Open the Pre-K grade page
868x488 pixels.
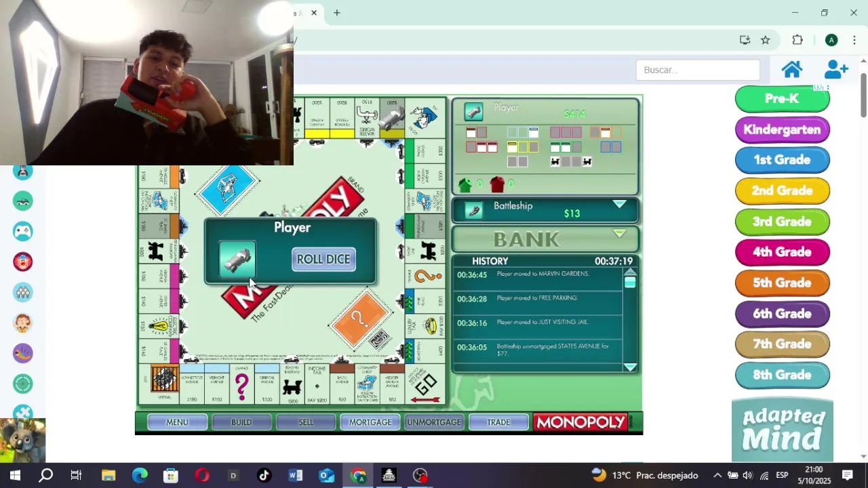click(782, 99)
